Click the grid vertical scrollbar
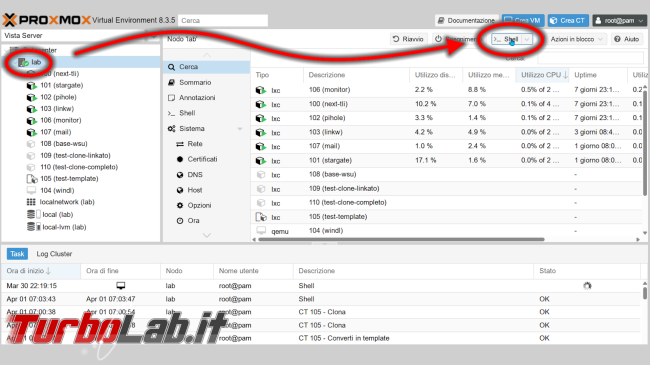 (645, 143)
